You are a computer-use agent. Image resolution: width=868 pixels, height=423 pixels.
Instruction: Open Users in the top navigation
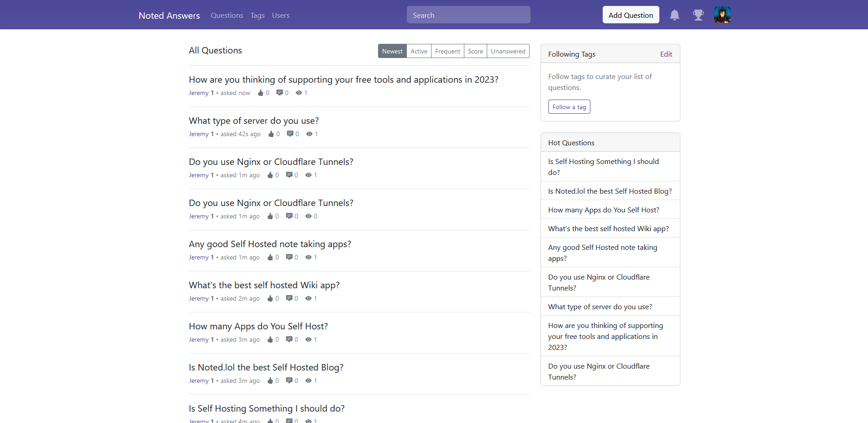tap(281, 16)
